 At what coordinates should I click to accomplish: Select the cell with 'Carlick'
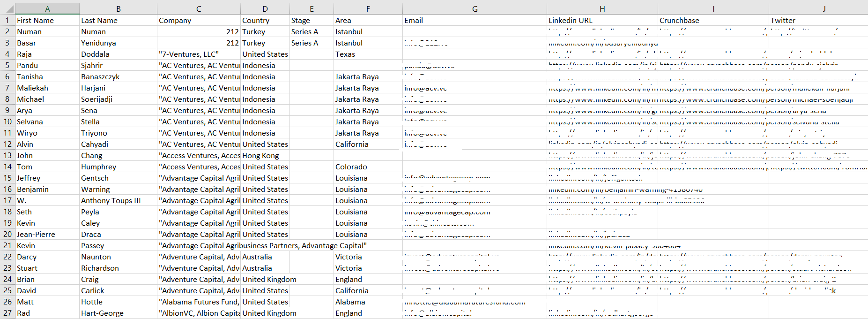[x=118, y=290]
